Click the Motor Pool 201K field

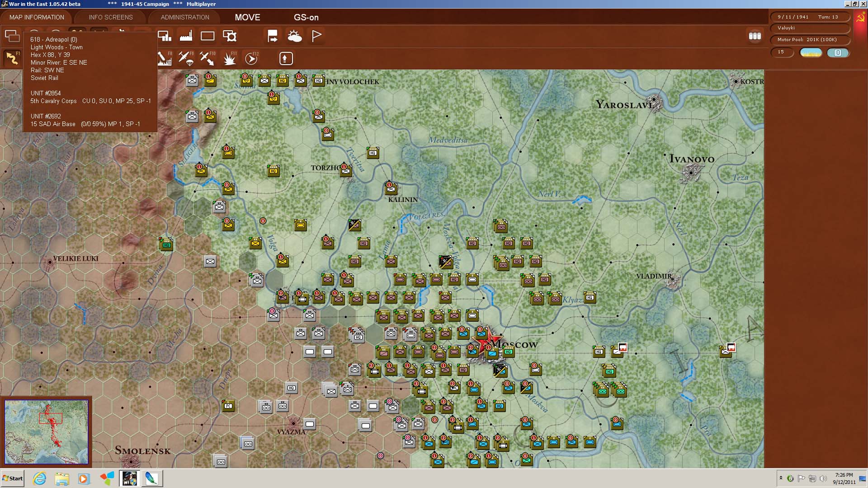pyautogui.click(x=810, y=40)
